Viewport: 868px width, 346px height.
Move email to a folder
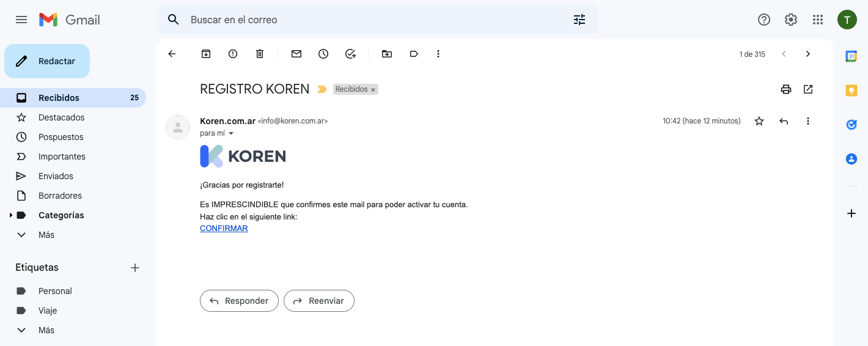click(387, 54)
